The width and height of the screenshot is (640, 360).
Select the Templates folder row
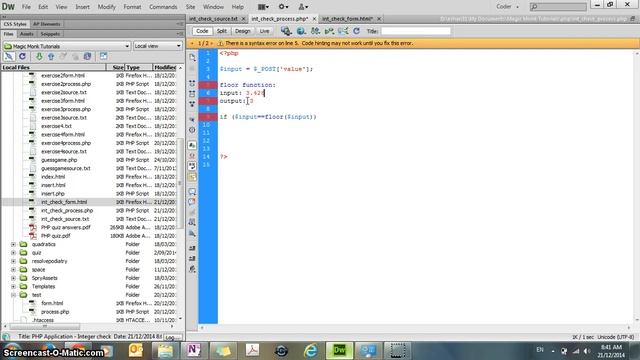tap(43, 287)
